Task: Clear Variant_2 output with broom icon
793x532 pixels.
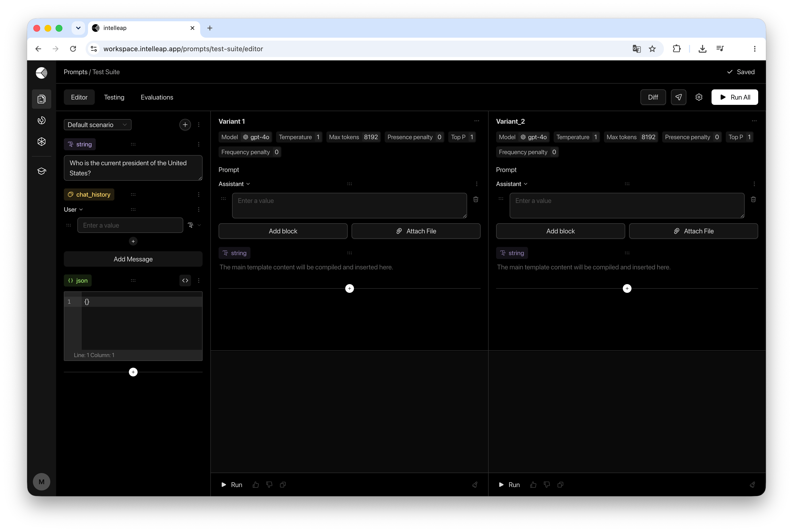Action: [753, 485]
